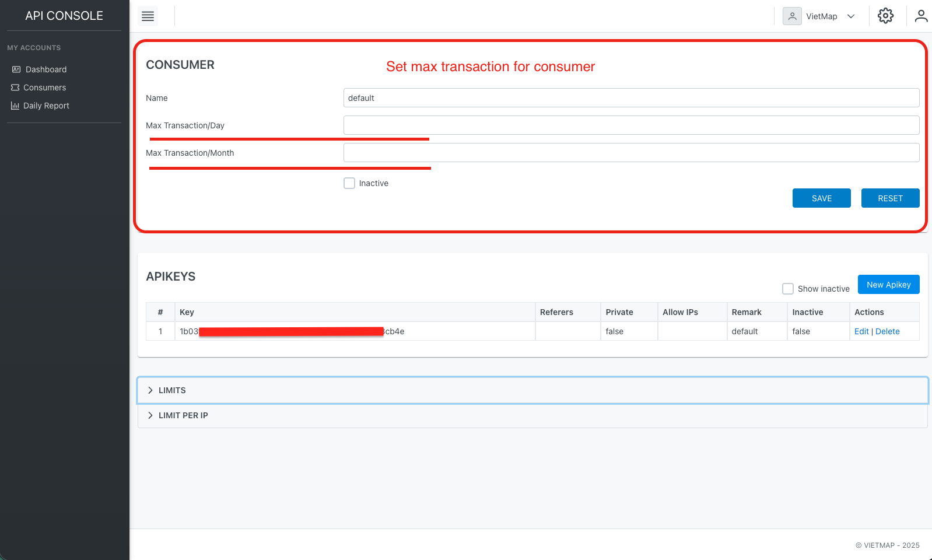This screenshot has width=932, height=560.
Task: Open the VietMap account dropdown arrow
Action: 851,16
